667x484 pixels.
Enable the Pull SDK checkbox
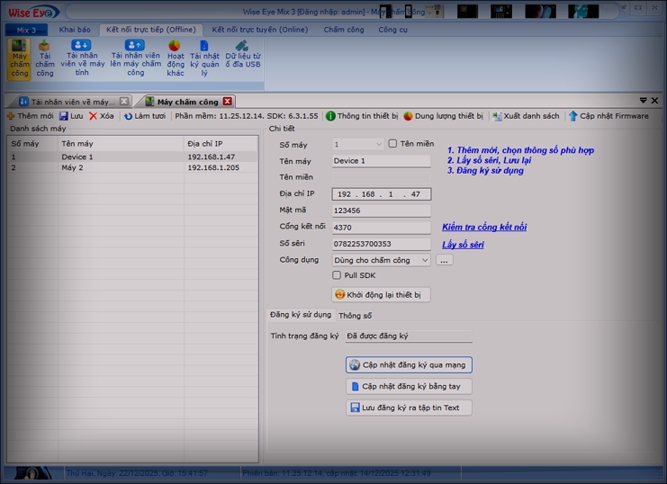coord(337,275)
